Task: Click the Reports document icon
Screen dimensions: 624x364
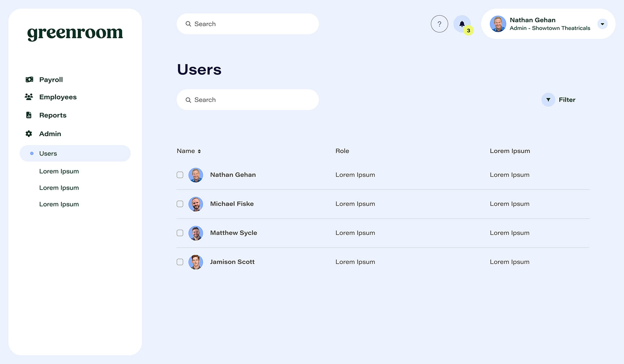Action: coord(29,115)
